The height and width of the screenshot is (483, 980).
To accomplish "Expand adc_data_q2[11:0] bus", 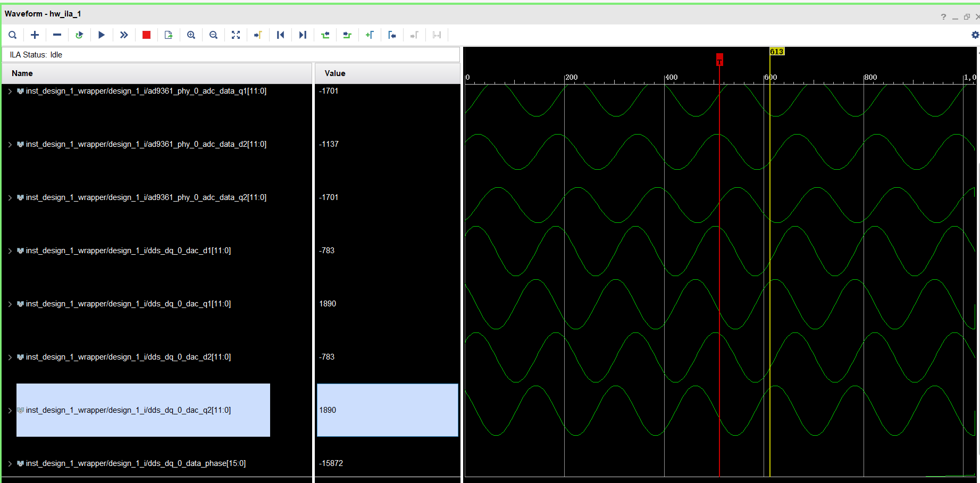I will [x=10, y=198].
